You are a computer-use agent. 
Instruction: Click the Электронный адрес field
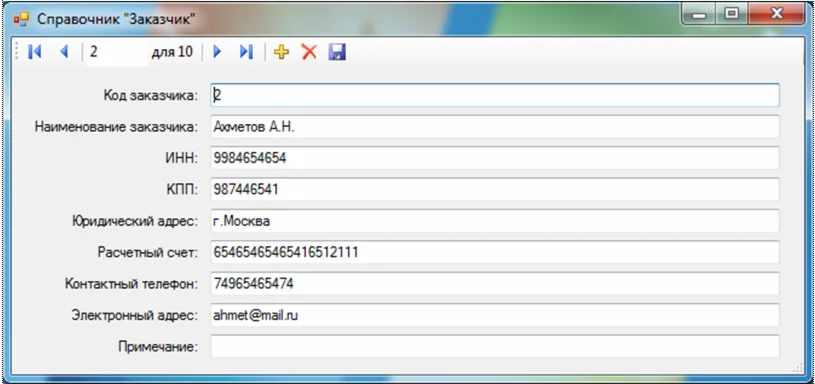(495, 315)
